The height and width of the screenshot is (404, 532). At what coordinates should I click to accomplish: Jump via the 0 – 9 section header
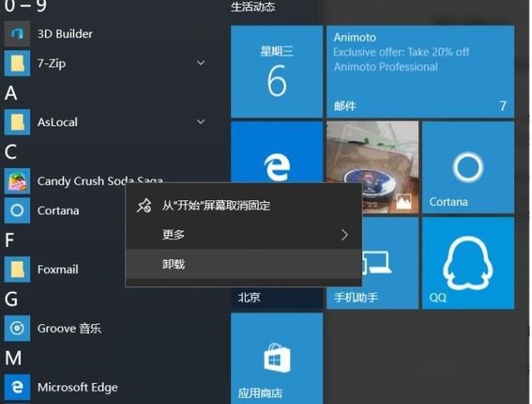(26, 6)
